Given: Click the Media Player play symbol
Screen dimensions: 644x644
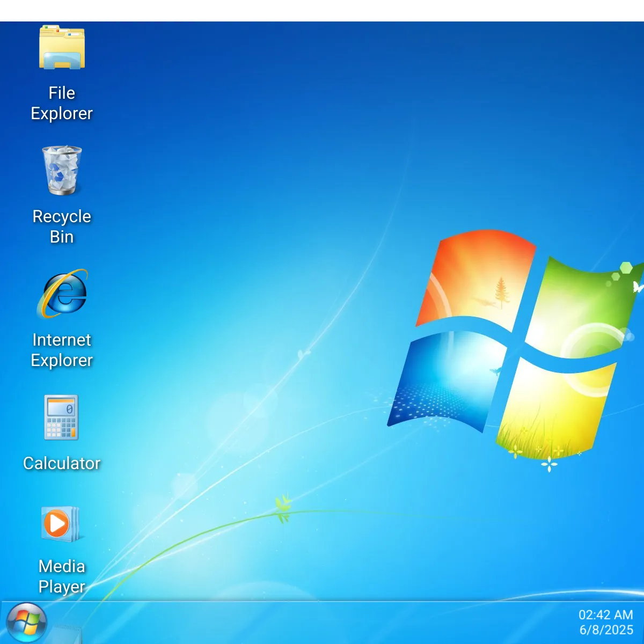Looking at the screenshot, I should coord(57,522).
